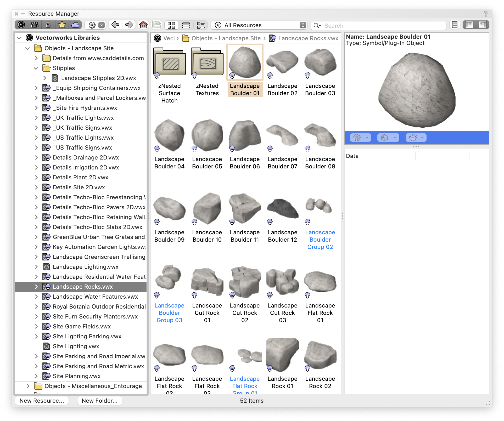Enable thumbnail grid view
The height and width of the screenshot is (421, 504).
pyautogui.click(x=171, y=25)
